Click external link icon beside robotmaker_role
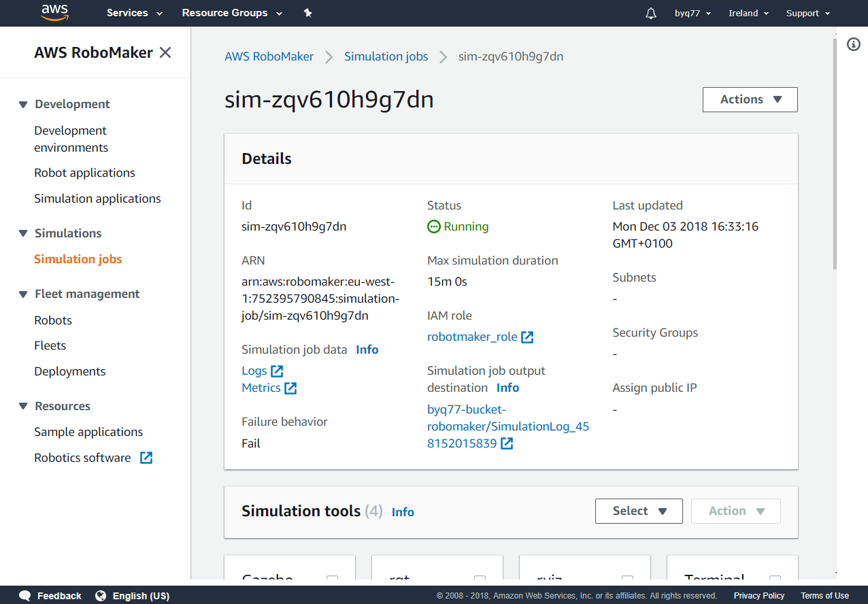868x604 pixels. (527, 337)
